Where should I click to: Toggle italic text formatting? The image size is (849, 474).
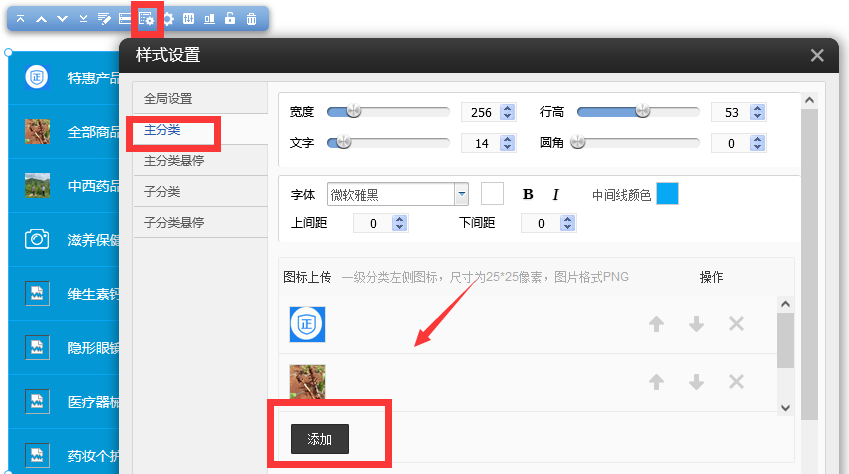(x=555, y=194)
